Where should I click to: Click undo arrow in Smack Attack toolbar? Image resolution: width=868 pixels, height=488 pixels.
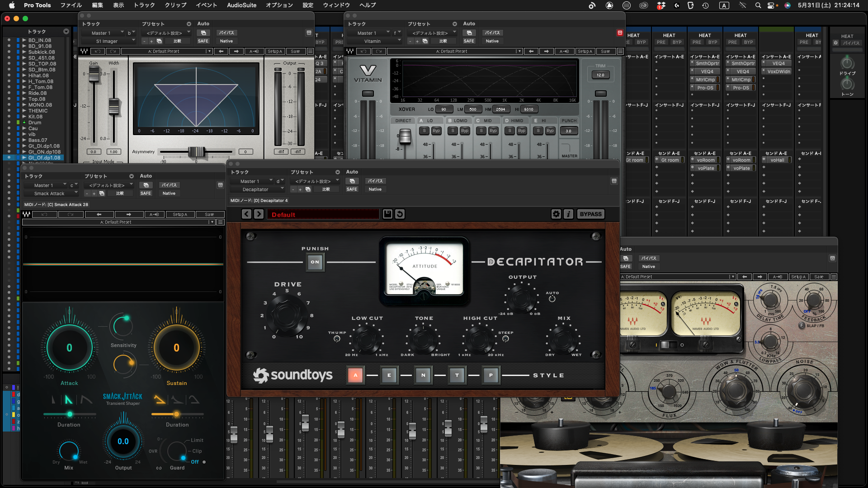pos(44,215)
